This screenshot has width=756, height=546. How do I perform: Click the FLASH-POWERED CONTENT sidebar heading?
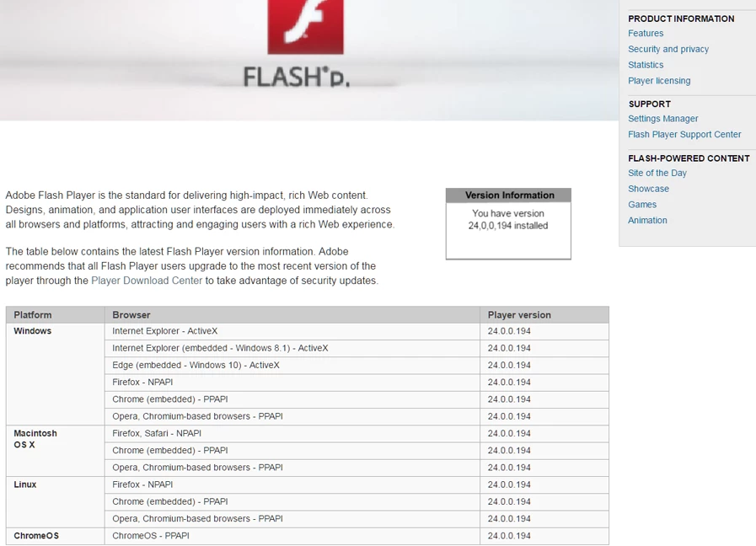(x=689, y=158)
